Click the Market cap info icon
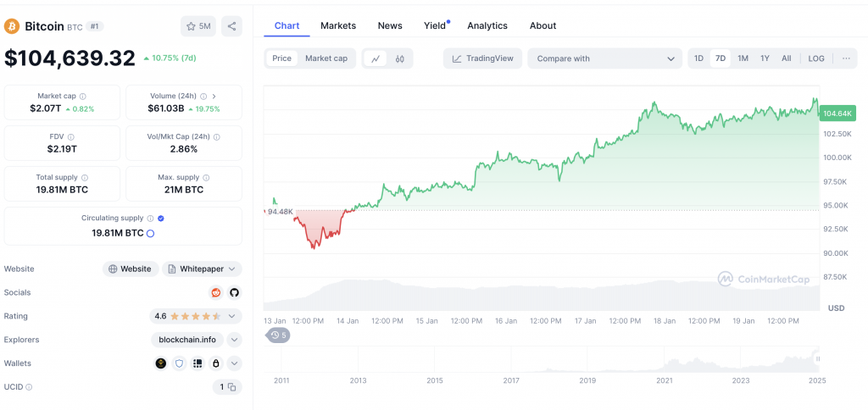Image resolution: width=868 pixels, height=410 pixels. (x=82, y=97)
